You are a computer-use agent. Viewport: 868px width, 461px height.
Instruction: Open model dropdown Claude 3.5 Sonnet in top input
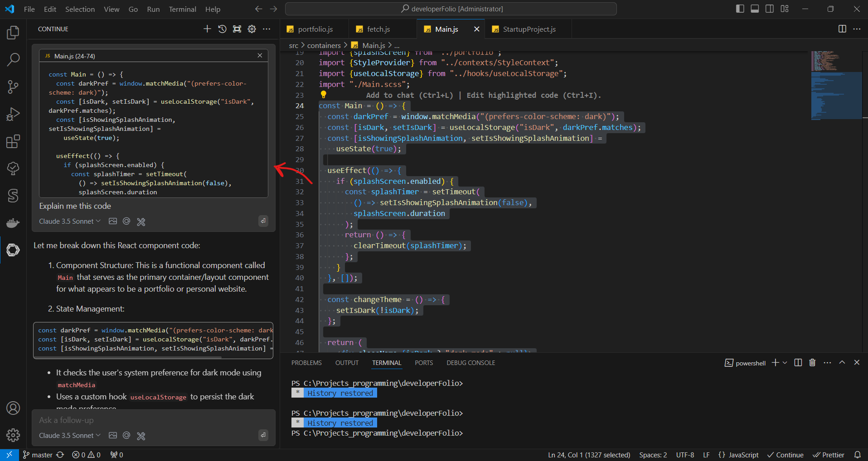70,221
